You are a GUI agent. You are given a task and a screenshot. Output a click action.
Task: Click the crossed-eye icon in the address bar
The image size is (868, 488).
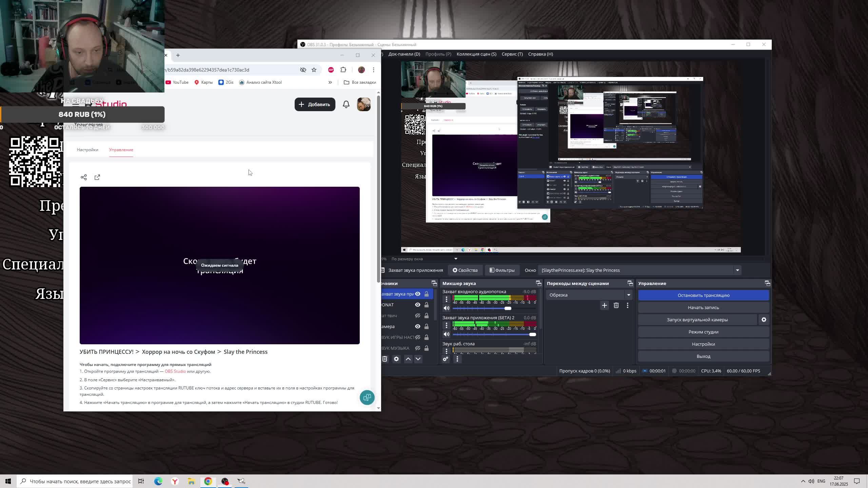(303, 70)
